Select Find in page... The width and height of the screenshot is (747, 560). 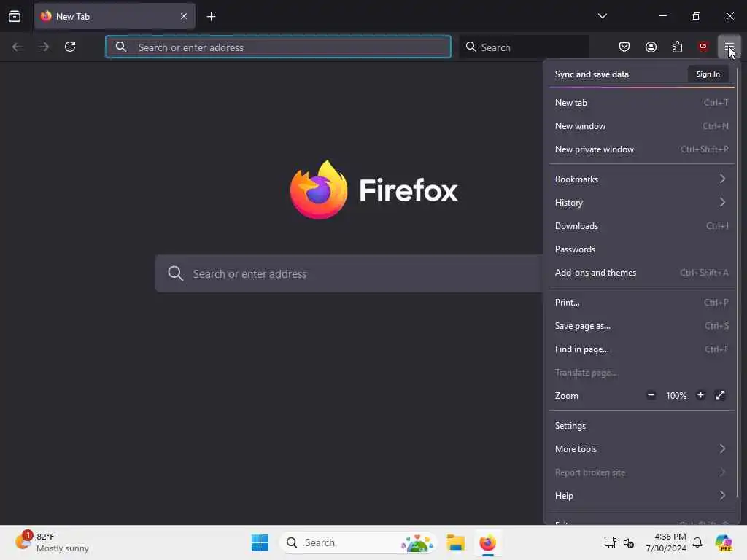(x=642, y=349)
